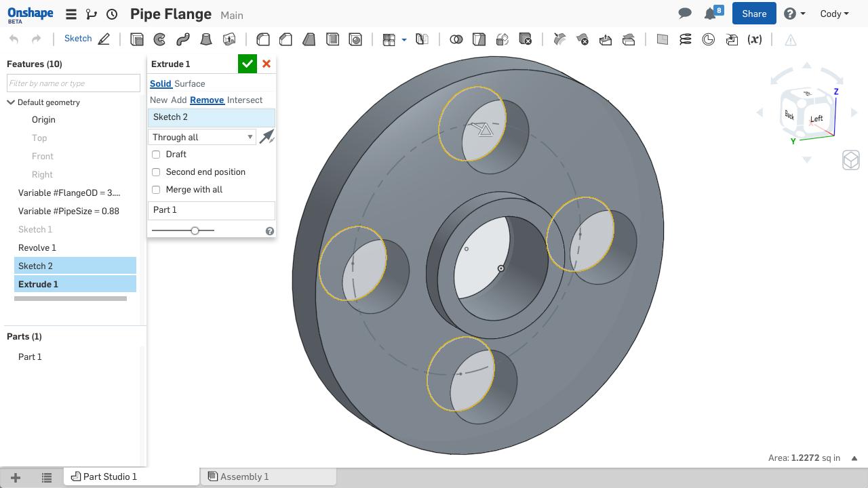The image size is (868, 488).
Task: Click the Helix tool icon
Action: [686, 39]
